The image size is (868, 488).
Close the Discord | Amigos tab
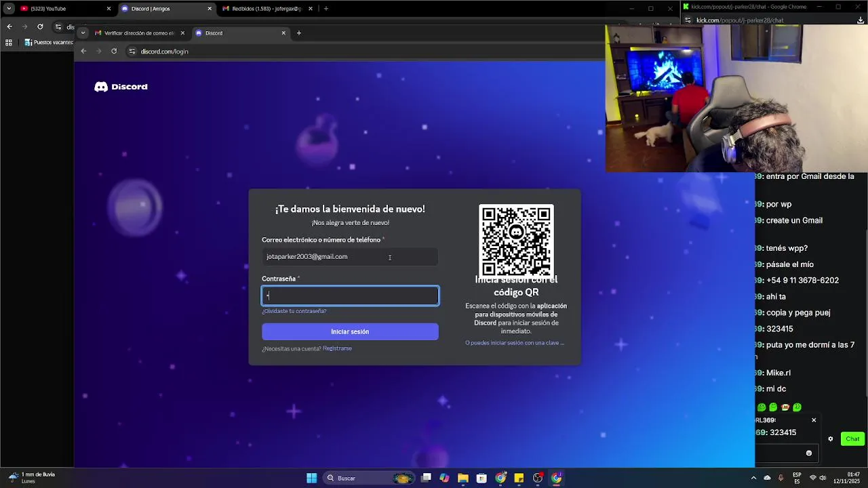[x=210, y=9]
